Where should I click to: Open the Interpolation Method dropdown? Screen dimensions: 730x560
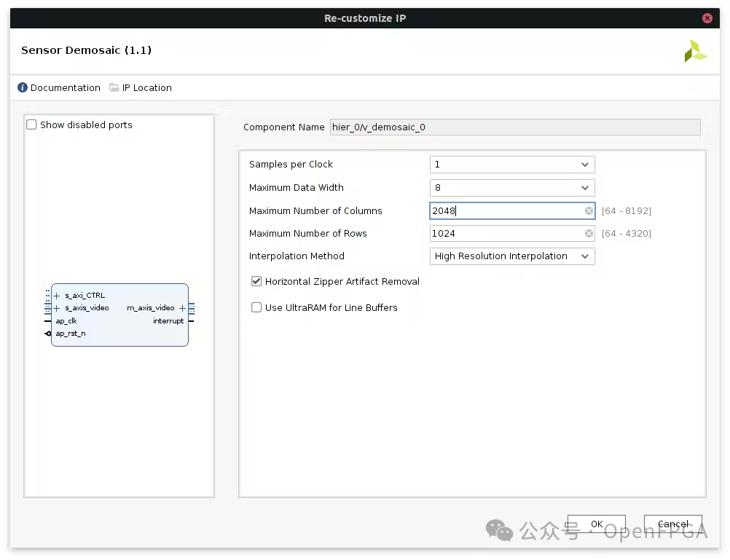pos(512,256)
